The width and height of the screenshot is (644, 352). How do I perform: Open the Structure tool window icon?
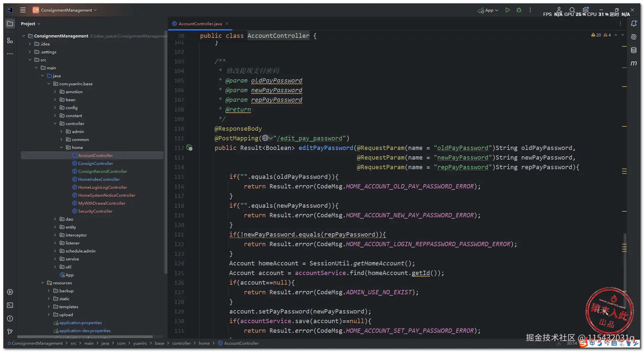(x=10, y=40)
